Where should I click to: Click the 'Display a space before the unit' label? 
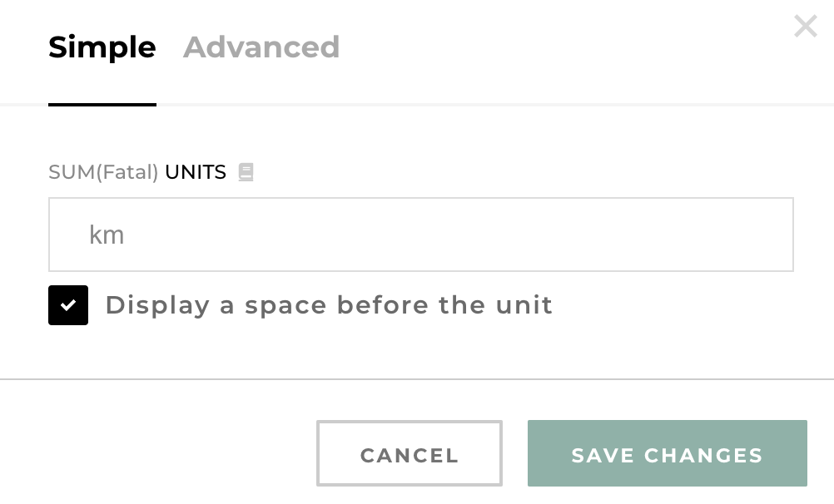coord(329,305)
